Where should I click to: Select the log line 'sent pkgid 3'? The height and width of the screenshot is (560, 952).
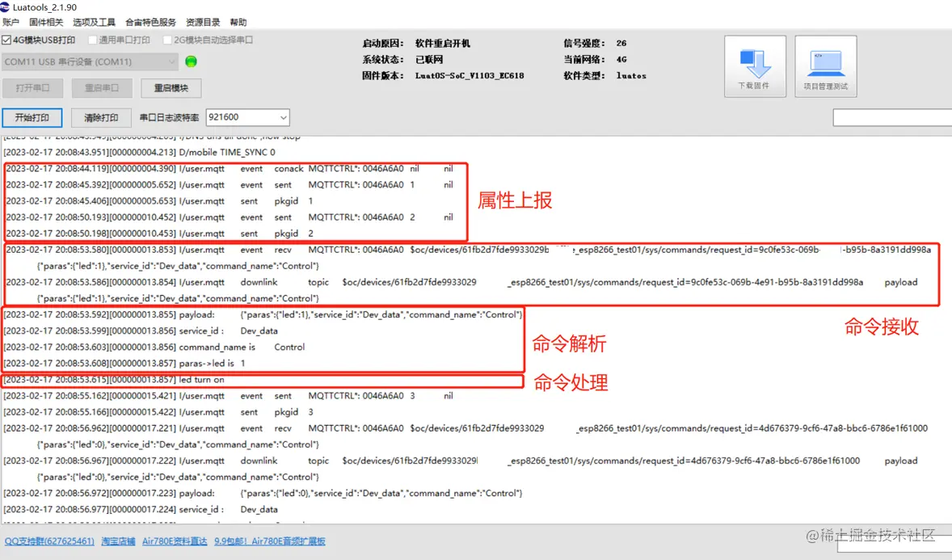pos(158,412)
